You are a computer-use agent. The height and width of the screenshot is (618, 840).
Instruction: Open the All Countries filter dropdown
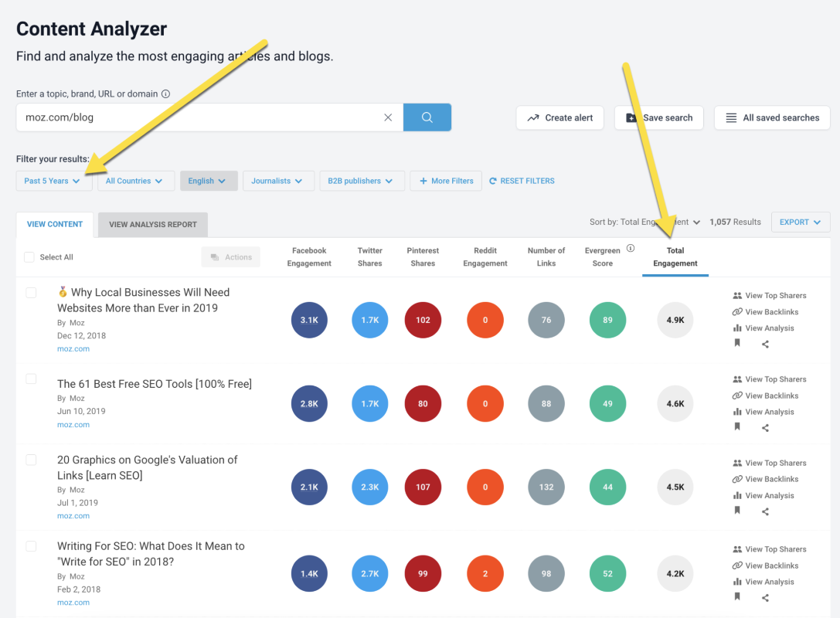tap(135, 181)
